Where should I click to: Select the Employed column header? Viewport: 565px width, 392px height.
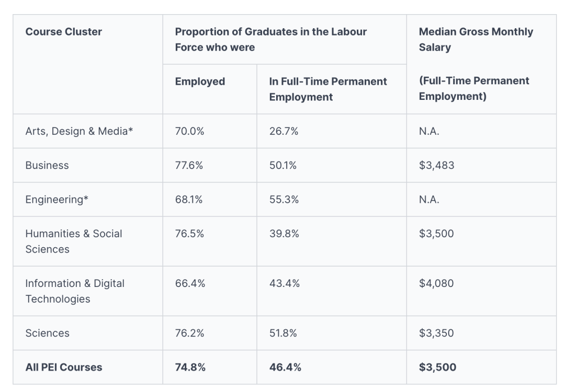200,82
